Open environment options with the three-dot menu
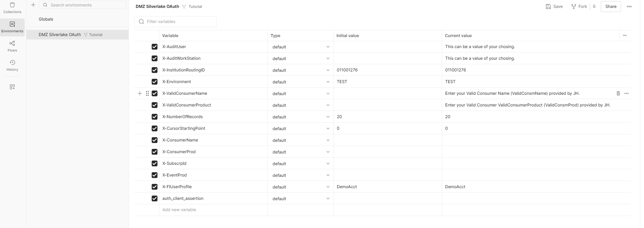This screenshot has height=228, width=644. (629, 6)
